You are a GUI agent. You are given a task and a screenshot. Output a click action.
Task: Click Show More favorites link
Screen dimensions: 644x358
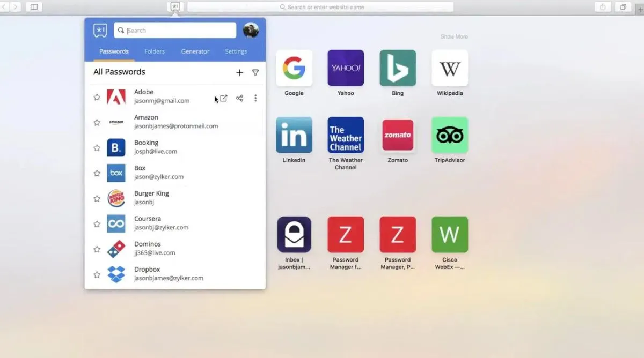point(454,36)
